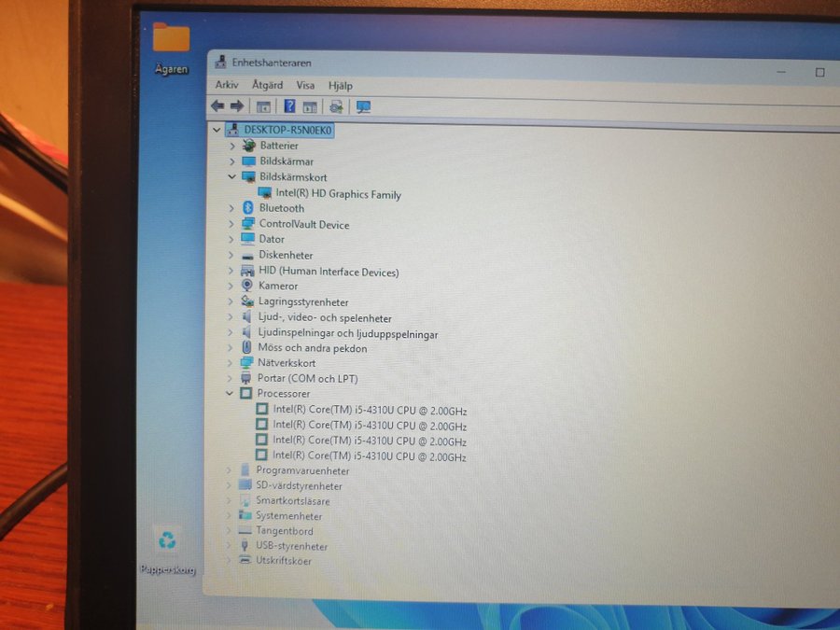Collapse the Processorer category

[230, 394]
